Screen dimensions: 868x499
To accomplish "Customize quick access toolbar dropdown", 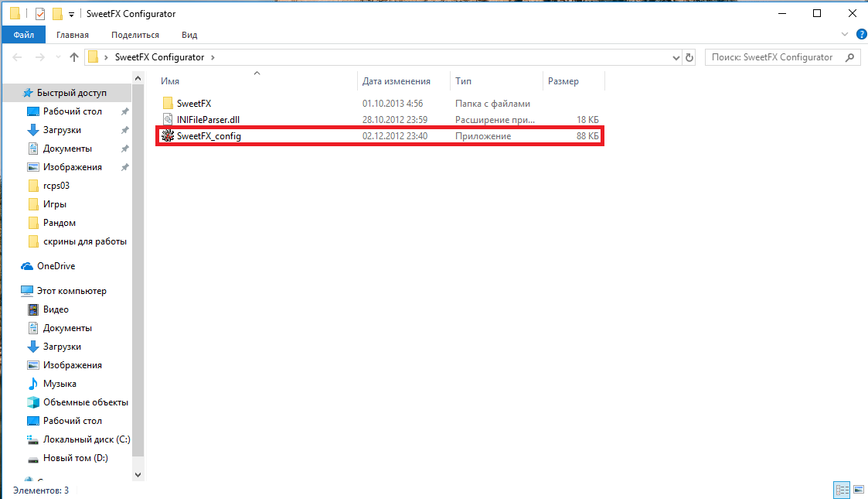I will (71, 15).
